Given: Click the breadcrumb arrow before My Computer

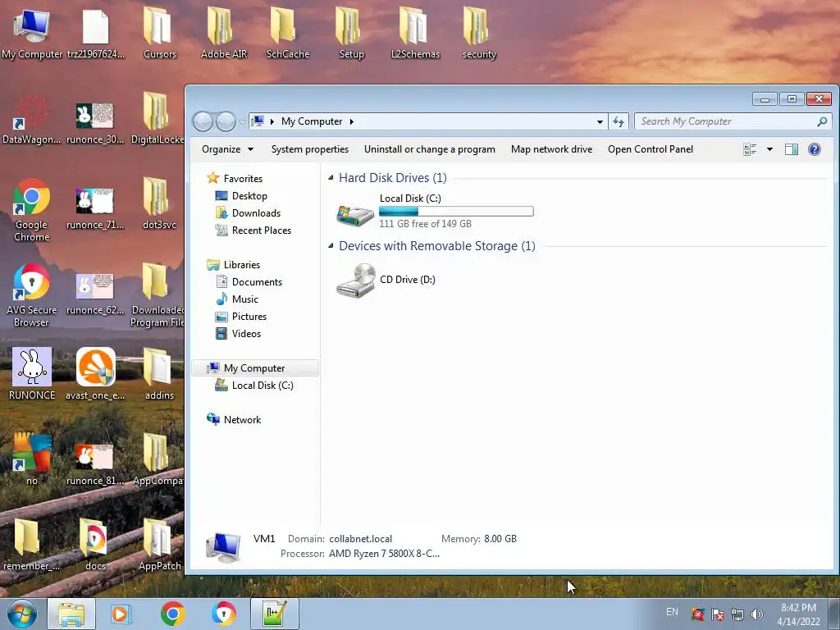Looking at the screenshot, I should click(272, 121).
